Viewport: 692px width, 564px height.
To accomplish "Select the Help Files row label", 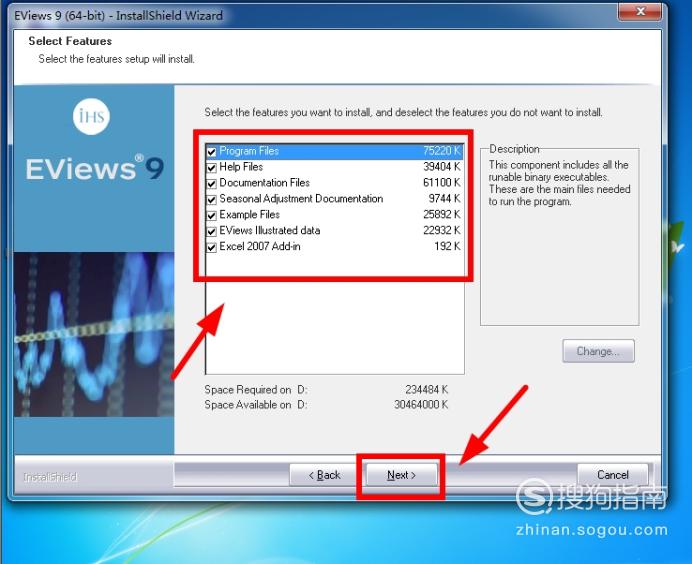I will 241,167.
